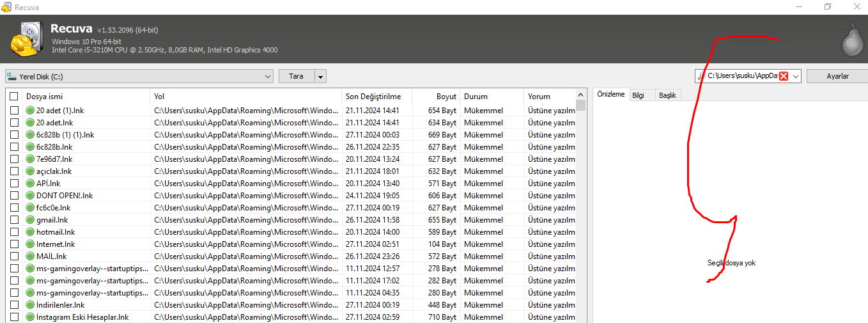
Task: Click the file list vertical scrollbar thumb
Action: point(580,106)
